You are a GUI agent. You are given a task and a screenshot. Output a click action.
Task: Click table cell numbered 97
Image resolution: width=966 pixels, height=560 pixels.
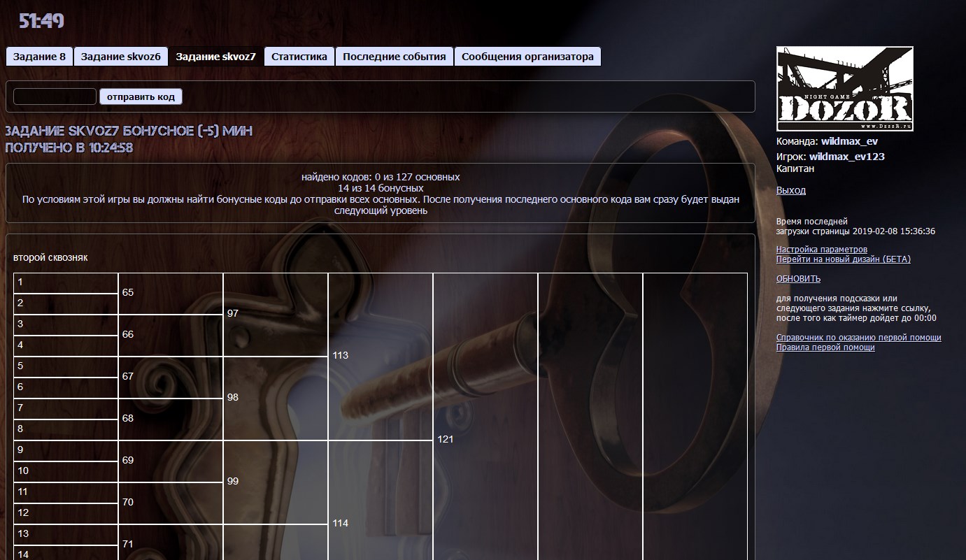coord(275,314)
